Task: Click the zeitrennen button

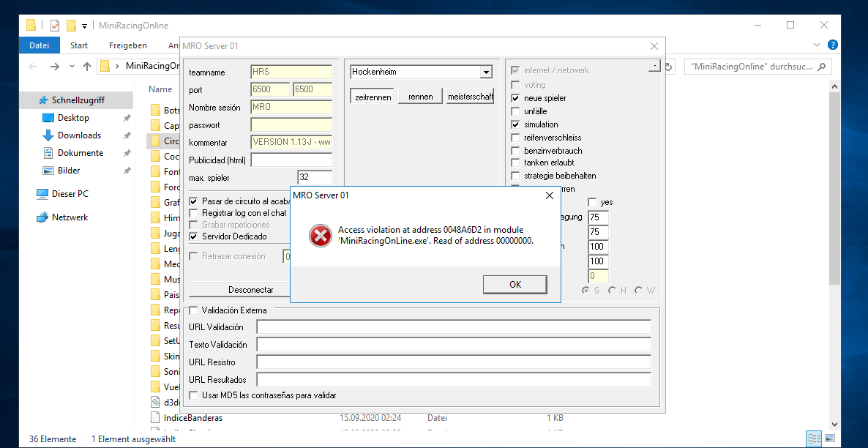Action: [x=373, y=97]
